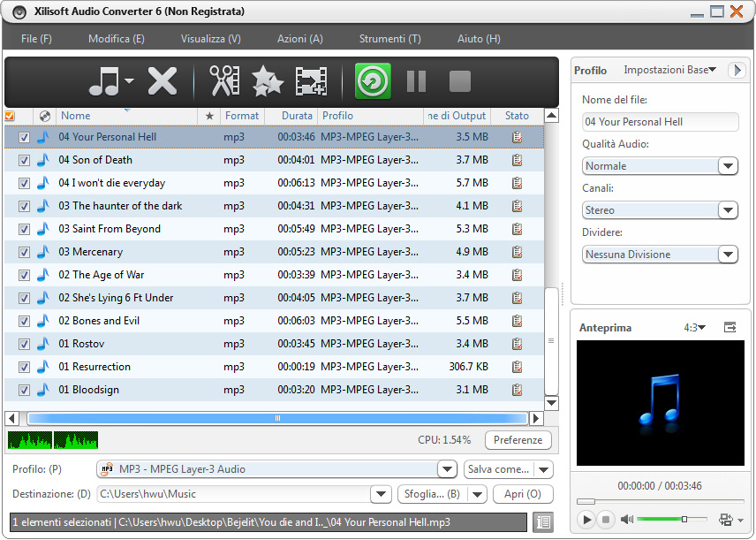The width and height of the screenshot is (756, 540).
Task: Click the Stop toolbar button
Action: click(459, 81)
